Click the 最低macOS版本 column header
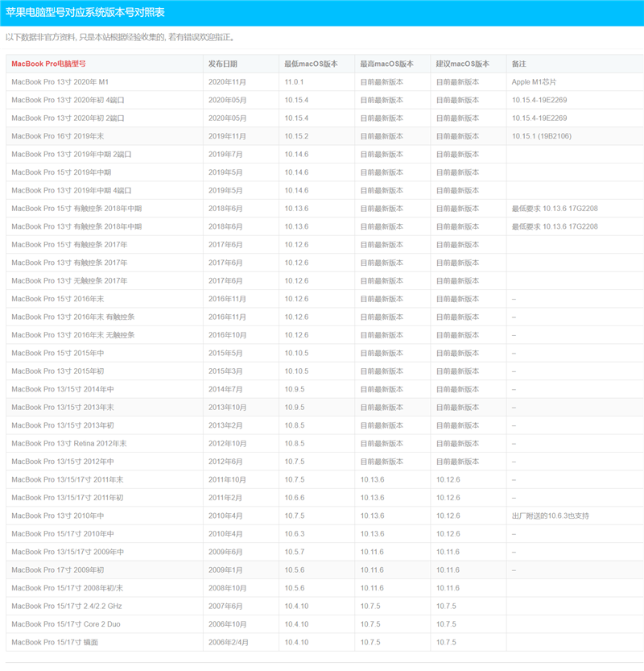 [x=311, y=64]
